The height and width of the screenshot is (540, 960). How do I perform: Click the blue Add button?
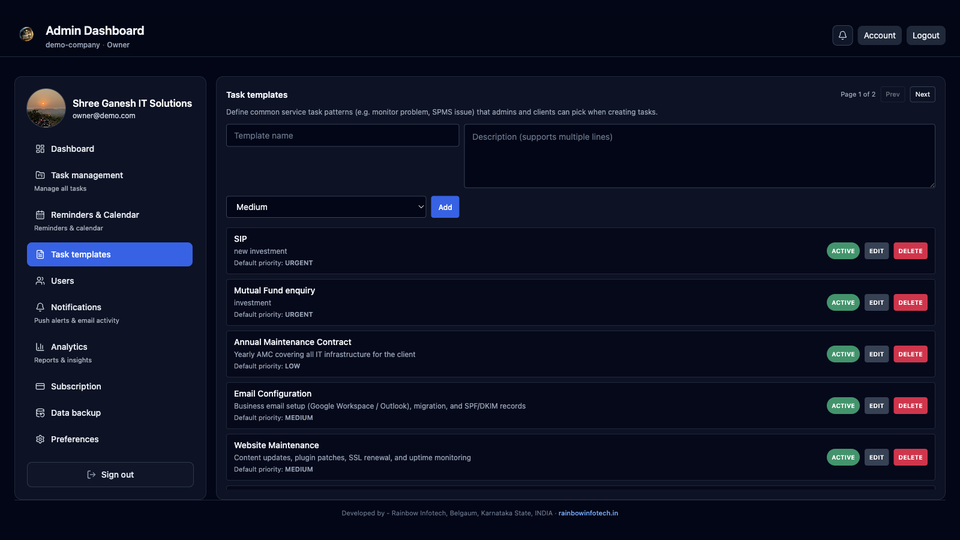(445, 207)
